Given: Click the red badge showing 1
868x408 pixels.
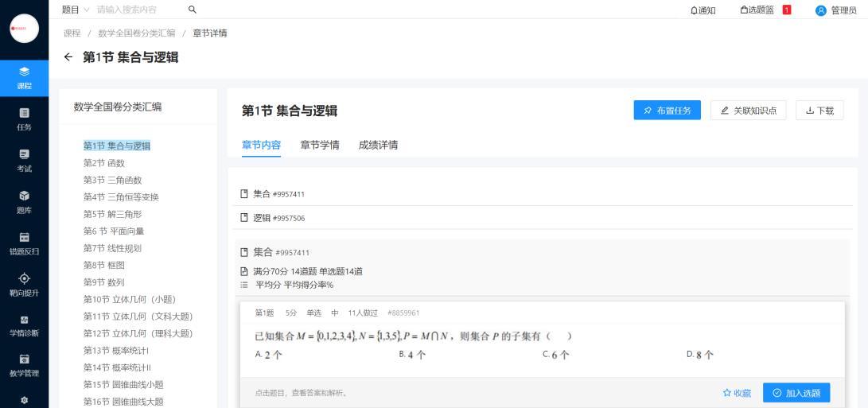Looking at the screenshot, I should [x=787, y=10].
